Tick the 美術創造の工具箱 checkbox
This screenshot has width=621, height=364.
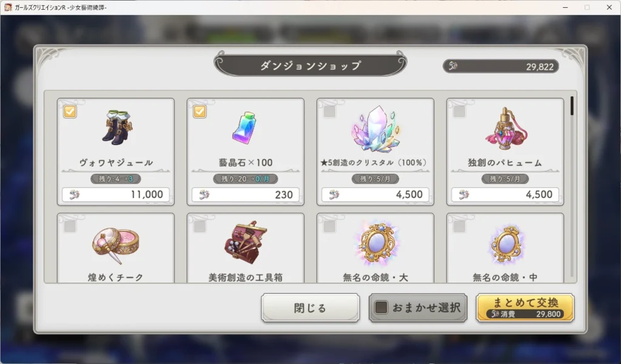(200, 227)
